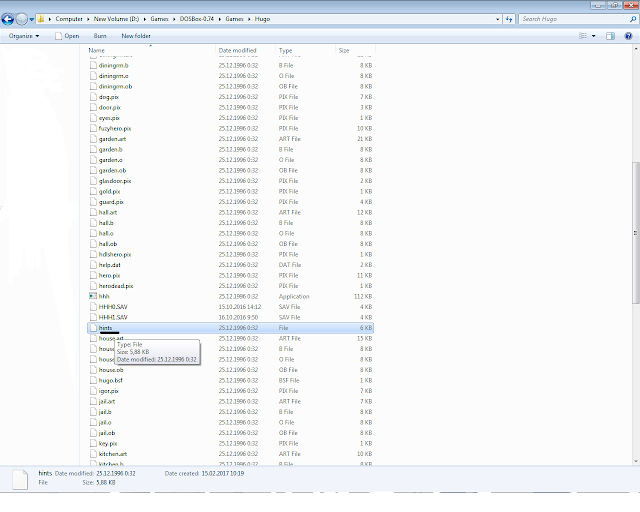The height and width of the screenshot is (512, 640).
Task: Select New Volume (D:) breadcrumb
Action: 116,19
